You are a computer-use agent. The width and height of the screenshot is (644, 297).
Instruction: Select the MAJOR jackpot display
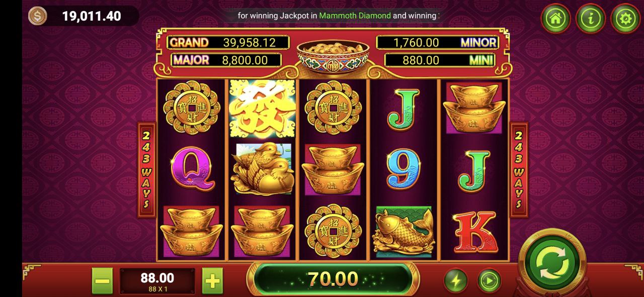(x=226, y=60)
